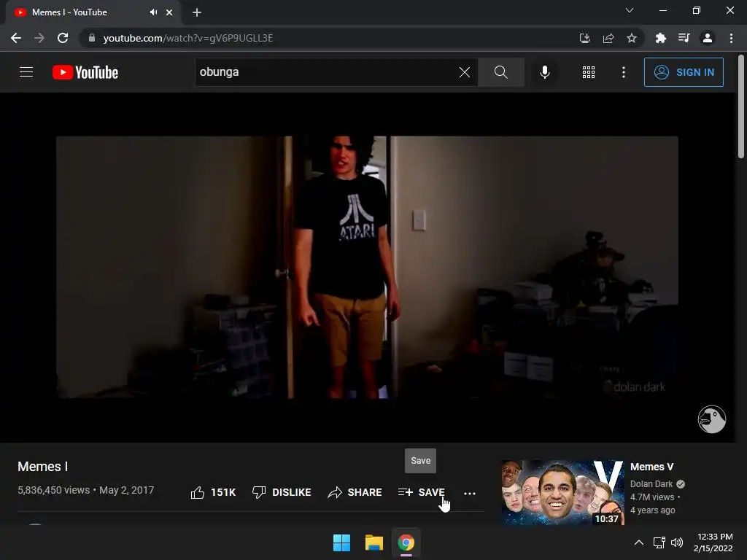Open Chrome extensions puzzle icon
Screen dimensions: 747x560
[x=660, y=38]
